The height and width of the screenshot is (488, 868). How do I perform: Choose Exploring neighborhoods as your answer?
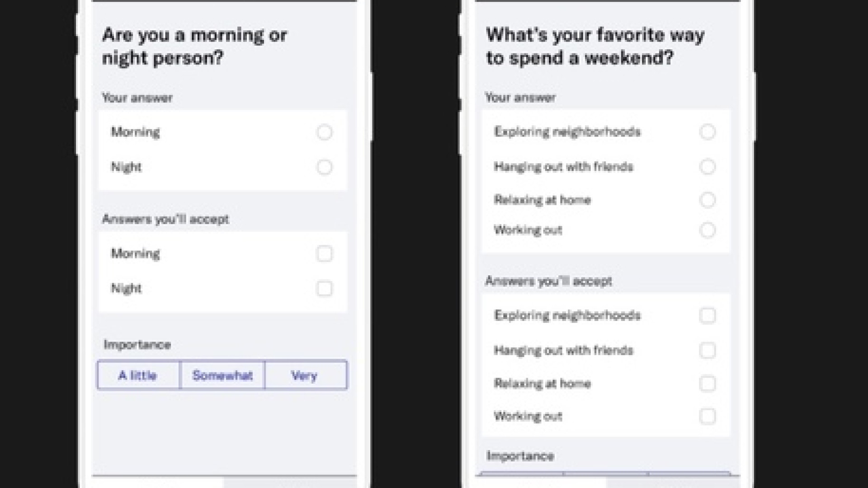point(707,132)
